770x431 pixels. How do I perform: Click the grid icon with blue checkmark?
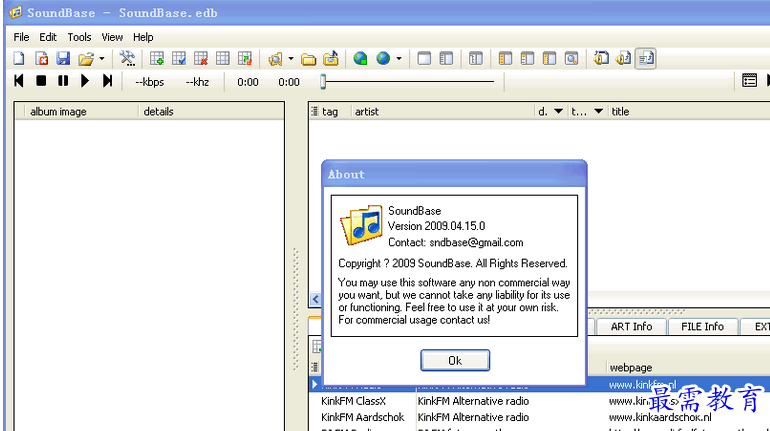point(179,59)
